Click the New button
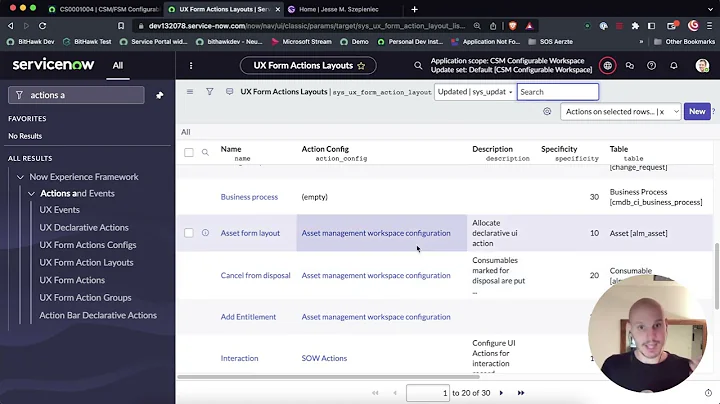Image resolution: width=720 pixels, height=404 pixels. pos(697,112)
